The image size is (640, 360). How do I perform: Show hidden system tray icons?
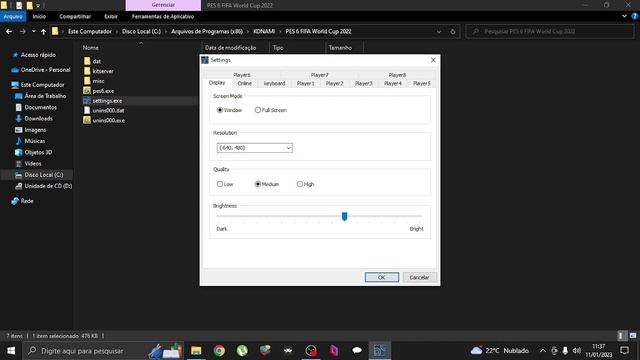coord(542,351)
